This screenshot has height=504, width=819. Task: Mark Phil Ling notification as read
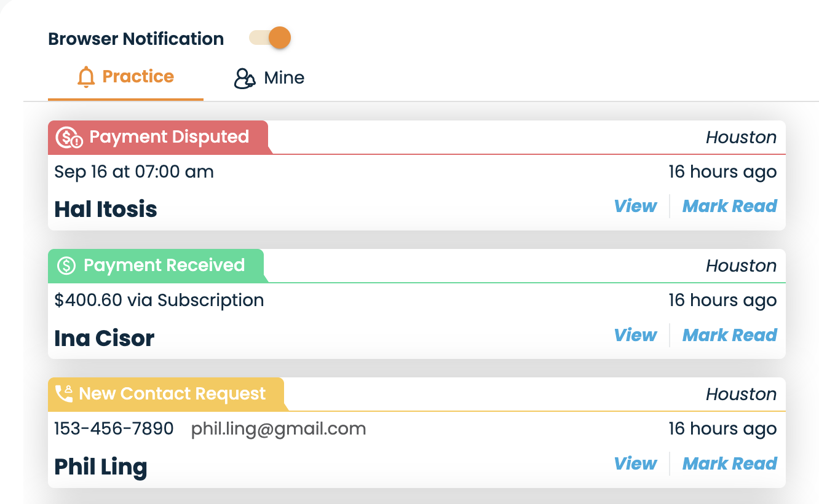point(730,463)
